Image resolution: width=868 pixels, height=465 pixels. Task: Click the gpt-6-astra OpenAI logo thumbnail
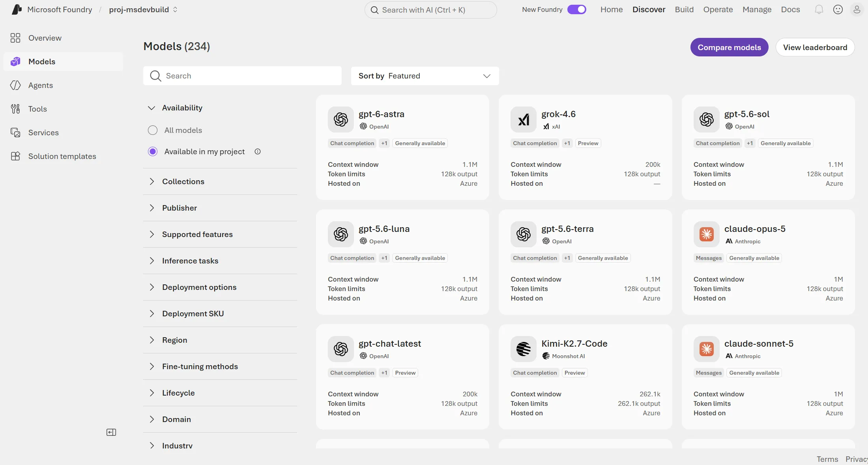pos(341,119)
